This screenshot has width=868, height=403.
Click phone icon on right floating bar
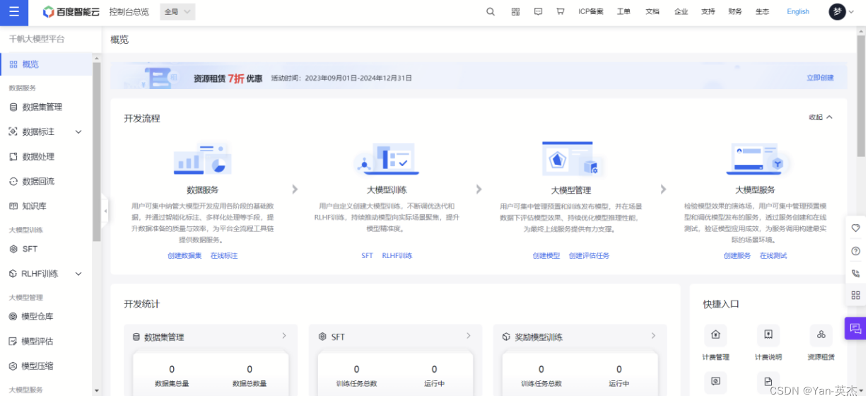click(x=856, y=273)
